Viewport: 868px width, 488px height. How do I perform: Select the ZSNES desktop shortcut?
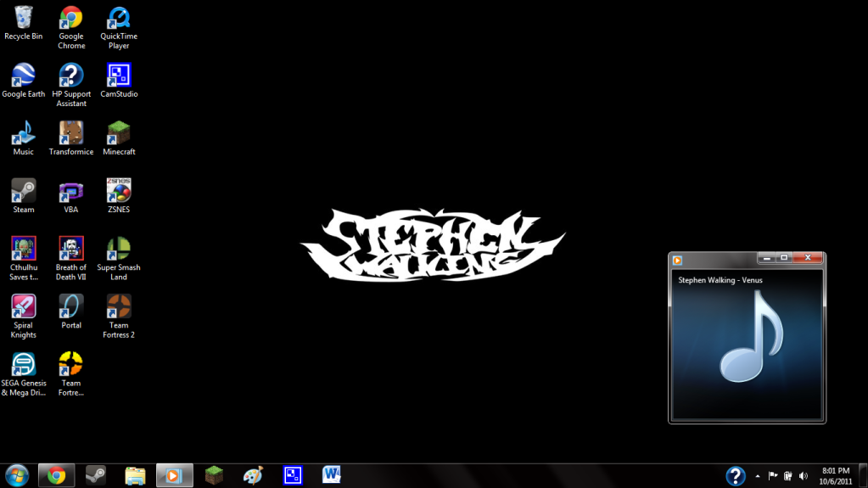coord(119,196)
